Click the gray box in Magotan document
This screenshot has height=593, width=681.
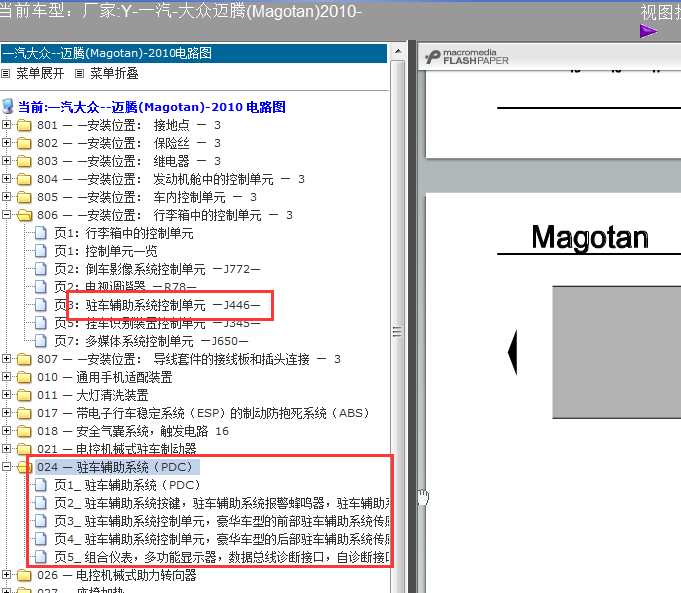617,352
